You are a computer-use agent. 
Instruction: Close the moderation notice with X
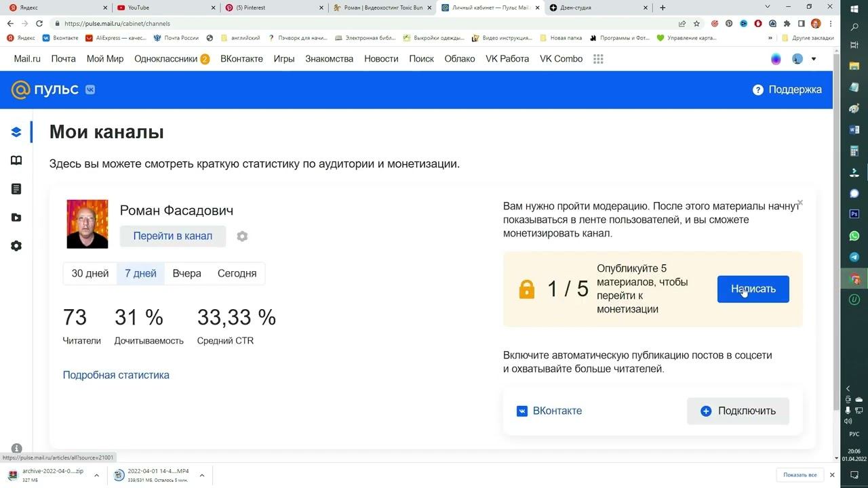[x=800, y=203]
